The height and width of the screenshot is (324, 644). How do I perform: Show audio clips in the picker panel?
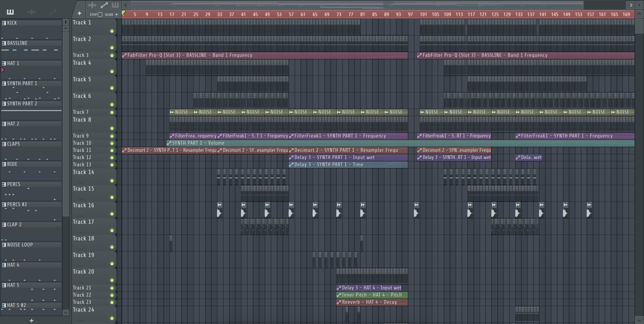(32, 12)
